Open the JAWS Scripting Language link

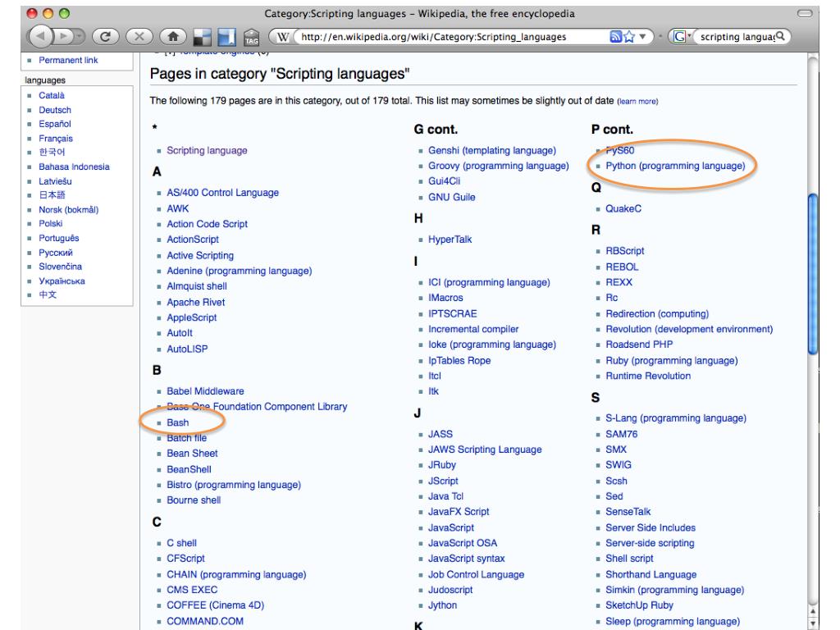click(x=485, y=450)
